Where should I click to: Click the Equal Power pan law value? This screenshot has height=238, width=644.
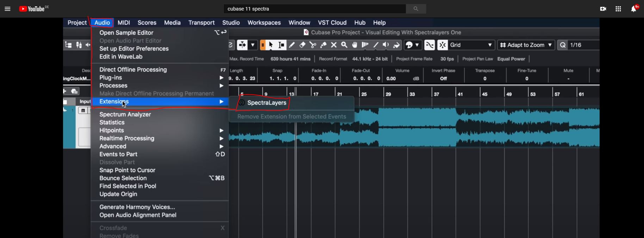click(x=511, y=59)
